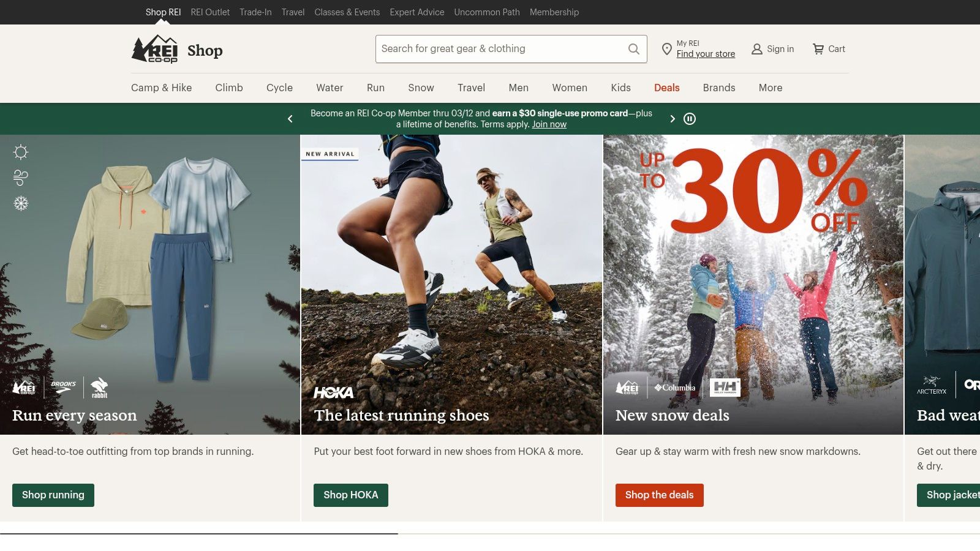Open Travel in the top bar

click(x=293, y=12)
